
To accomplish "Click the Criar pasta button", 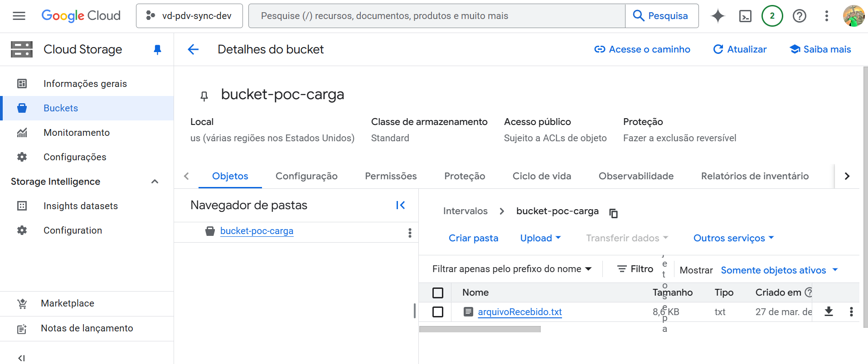I will (473, 238).
